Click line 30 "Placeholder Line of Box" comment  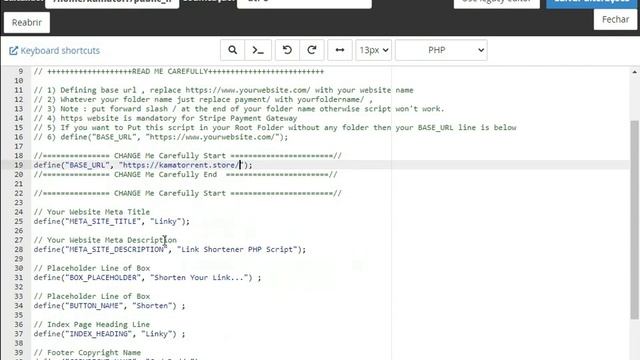click(x=92, y=268)
